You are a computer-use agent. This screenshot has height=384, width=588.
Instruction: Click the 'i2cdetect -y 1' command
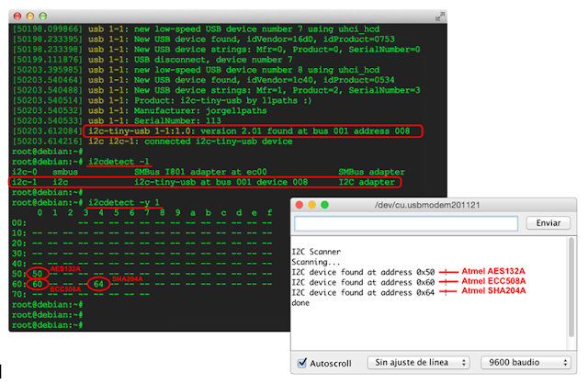124,202
